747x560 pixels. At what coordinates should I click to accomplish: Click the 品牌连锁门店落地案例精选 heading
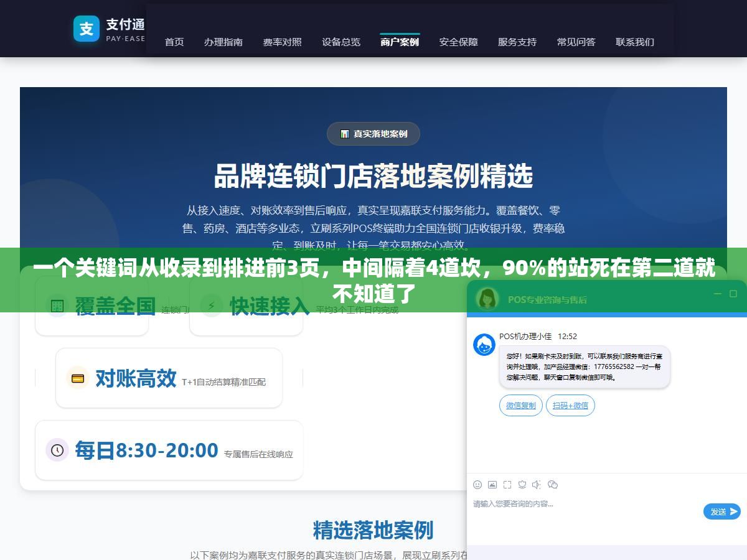click(374, 176)
